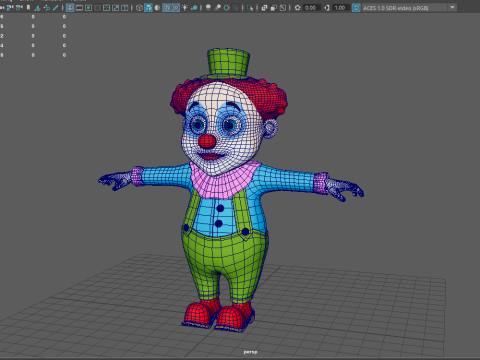Enable the Motion Blur icon
Viewport: 480px width, 360px height.
point(217,8)
